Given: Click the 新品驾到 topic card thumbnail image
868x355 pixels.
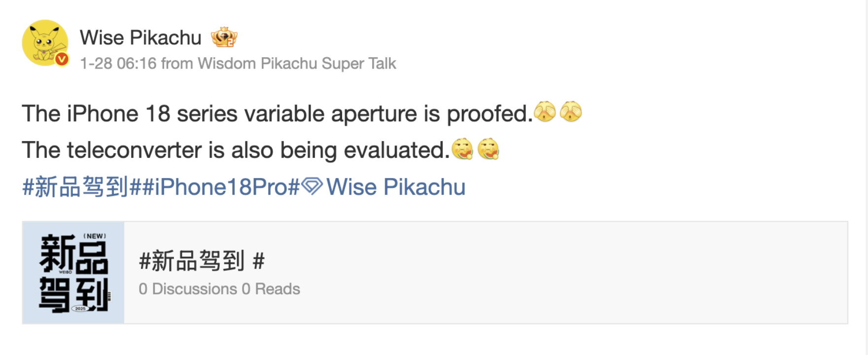Looking at the screenshot, I should 73,273.
